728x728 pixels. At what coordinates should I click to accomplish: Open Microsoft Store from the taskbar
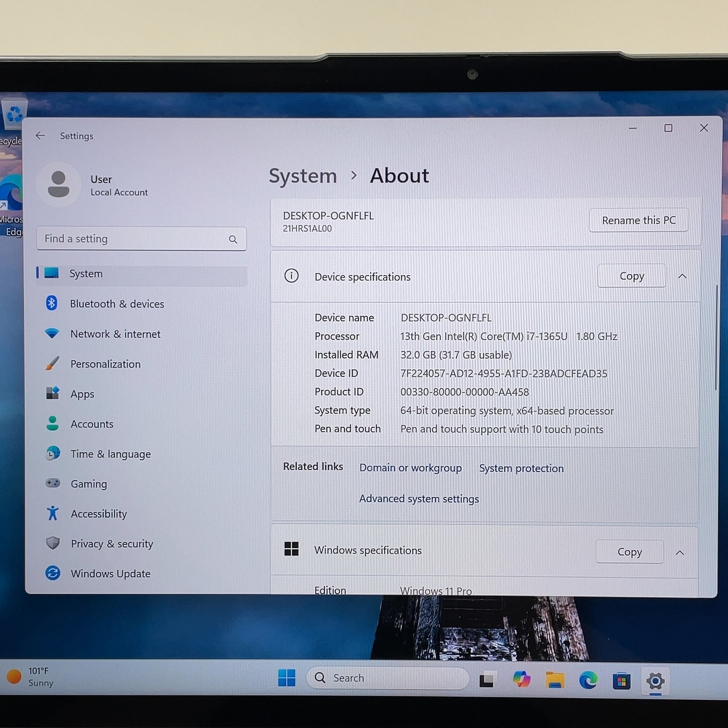click(x=622, y=681)
